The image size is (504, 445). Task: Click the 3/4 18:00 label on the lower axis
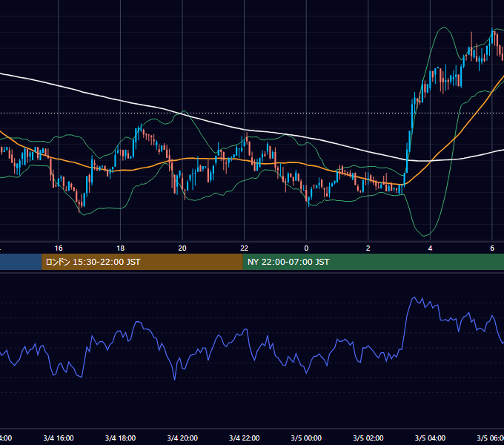click(x=121, y=438)
